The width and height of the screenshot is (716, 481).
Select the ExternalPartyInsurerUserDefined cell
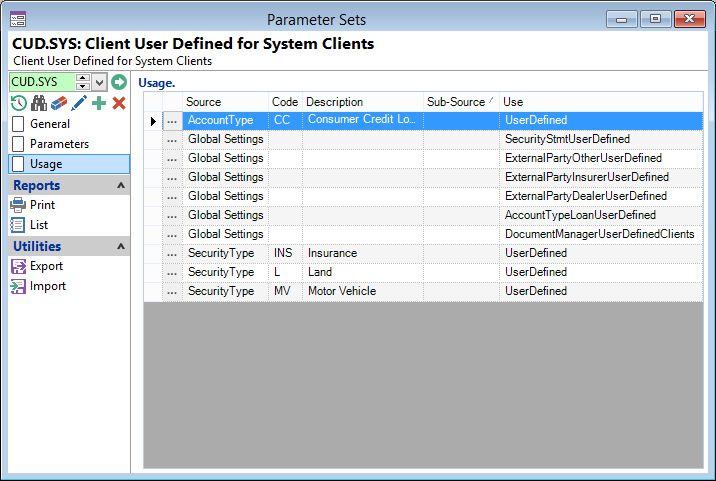coord(601,177)
